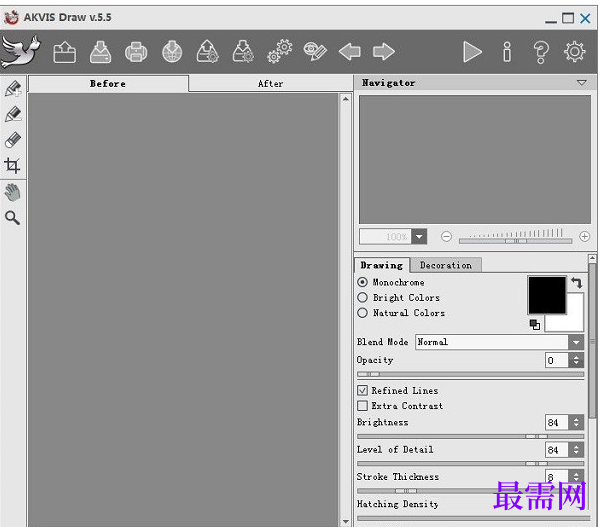This screenshot has width=605, height=527.
Task: Click the Brightness value field
Action: 557,422
